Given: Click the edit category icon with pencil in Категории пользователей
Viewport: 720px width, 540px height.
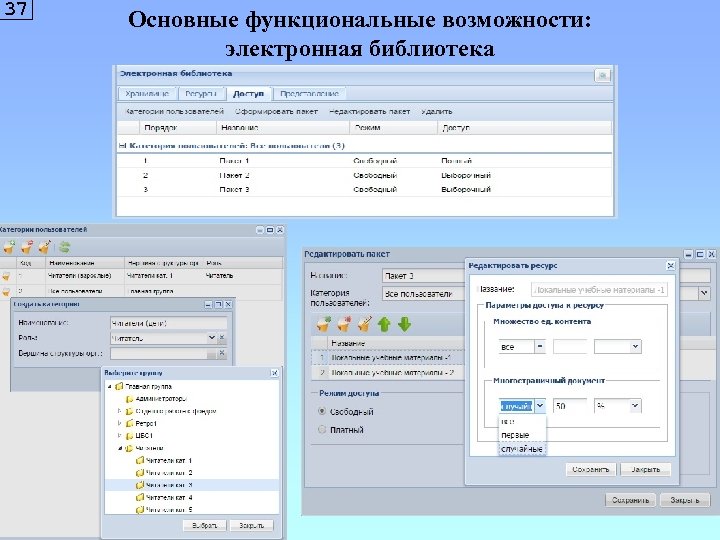Looking at the screenshot, I should (x=45, y=248).
